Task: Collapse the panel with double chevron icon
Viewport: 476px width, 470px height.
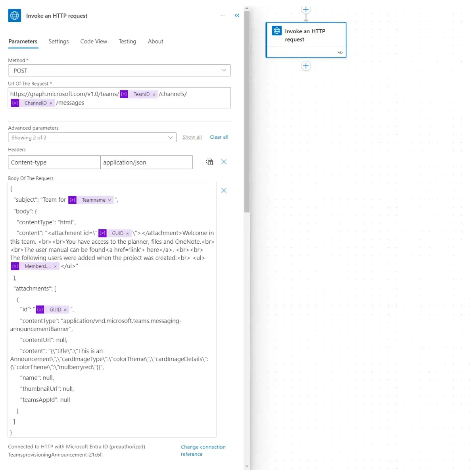Action: tap(237, 15)
